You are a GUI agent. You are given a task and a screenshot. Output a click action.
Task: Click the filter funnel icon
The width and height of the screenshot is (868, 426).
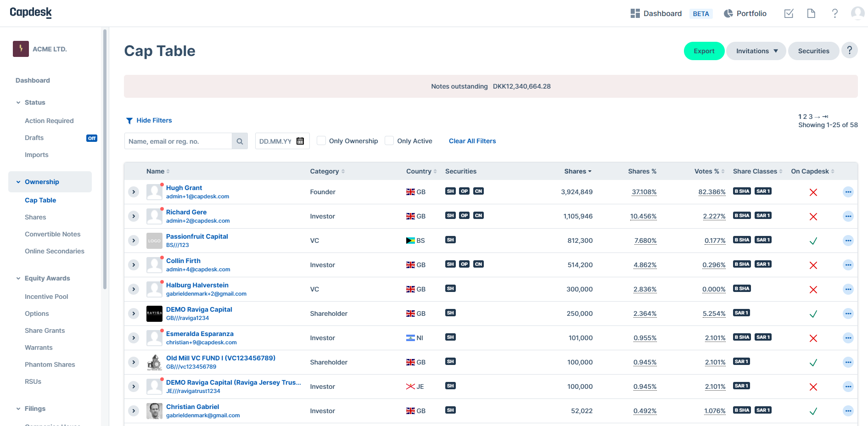click(x=129, y=121)
